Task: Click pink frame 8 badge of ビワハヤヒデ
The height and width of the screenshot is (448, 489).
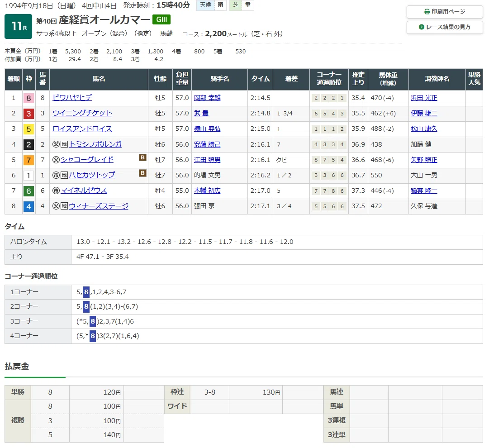Action: 28,98
